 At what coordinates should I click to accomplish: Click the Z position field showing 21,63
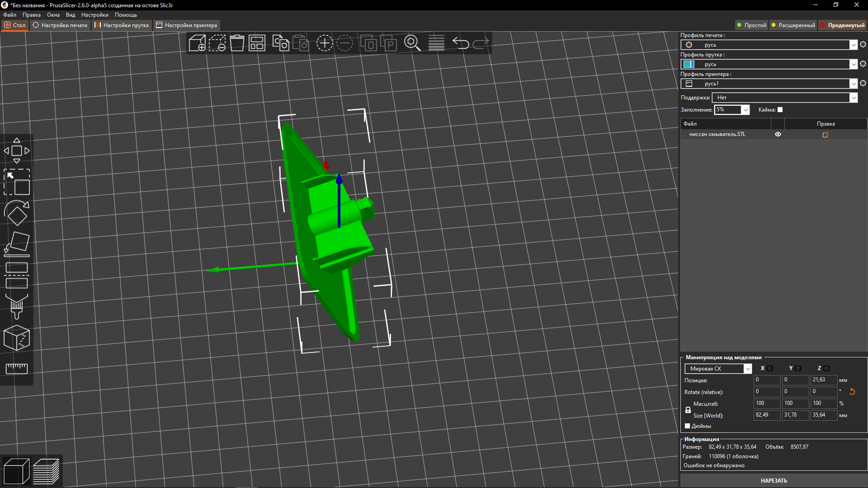point(824,380)
